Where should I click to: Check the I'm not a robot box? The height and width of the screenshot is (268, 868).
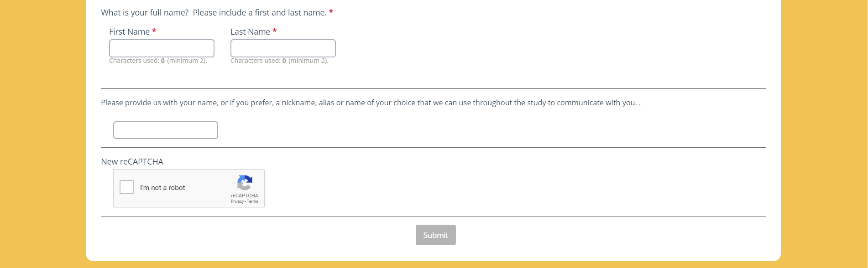point(126,187)
